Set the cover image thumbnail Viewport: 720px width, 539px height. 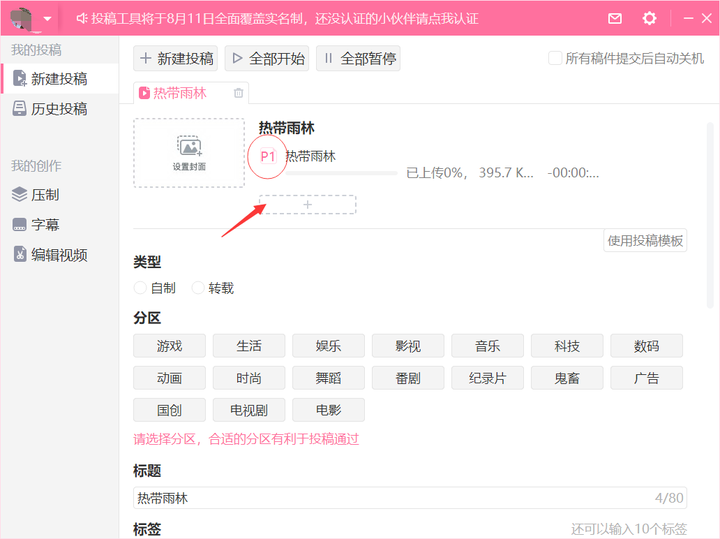coord(189,153)
